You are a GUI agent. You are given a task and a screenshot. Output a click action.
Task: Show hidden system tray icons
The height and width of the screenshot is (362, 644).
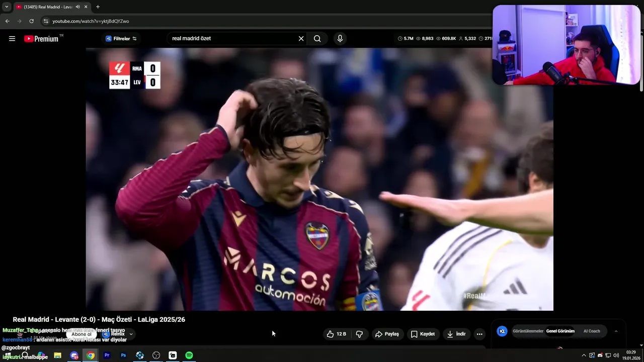point(584,355)
